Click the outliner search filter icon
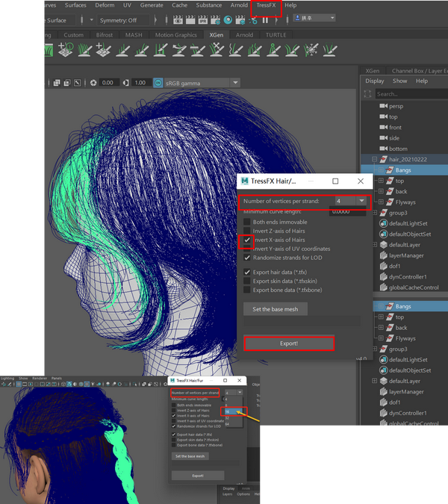Viewport: 448px width, 504px height. click(367, 94)
